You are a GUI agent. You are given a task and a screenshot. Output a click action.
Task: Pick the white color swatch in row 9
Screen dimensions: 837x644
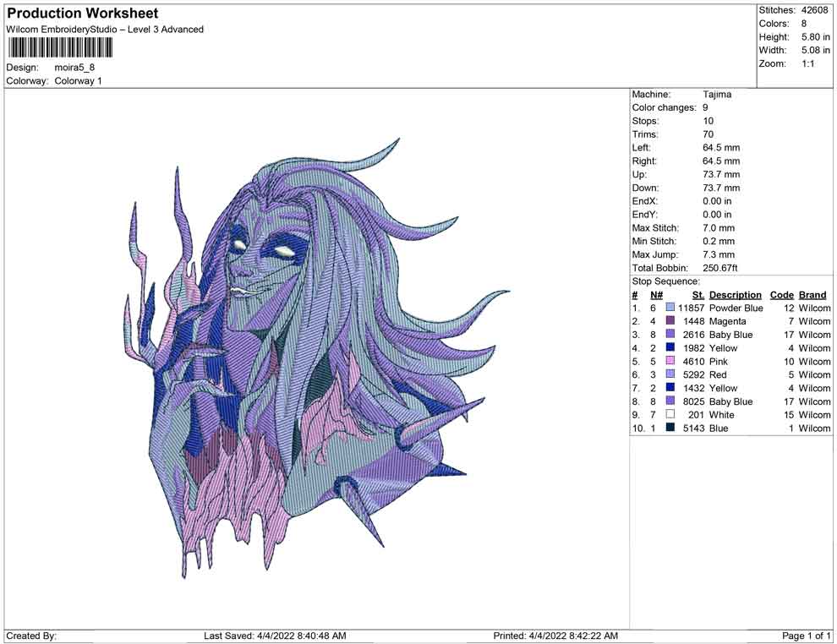tap(670, 415)
